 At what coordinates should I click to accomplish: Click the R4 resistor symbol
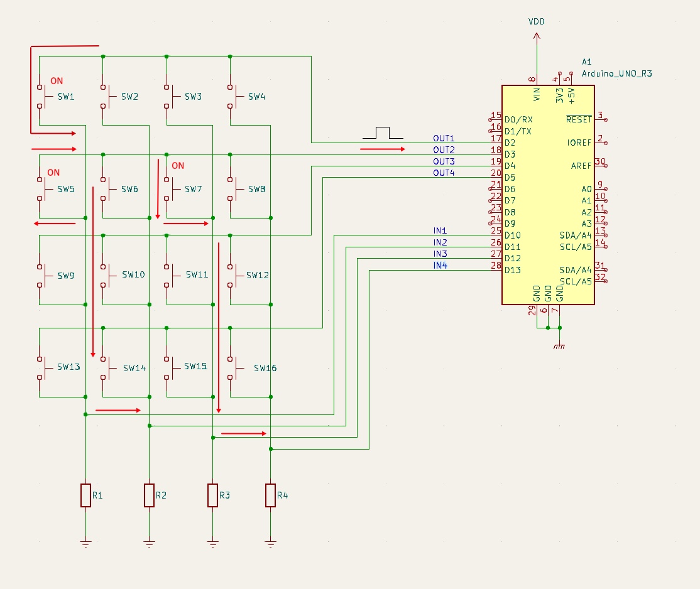270,495
